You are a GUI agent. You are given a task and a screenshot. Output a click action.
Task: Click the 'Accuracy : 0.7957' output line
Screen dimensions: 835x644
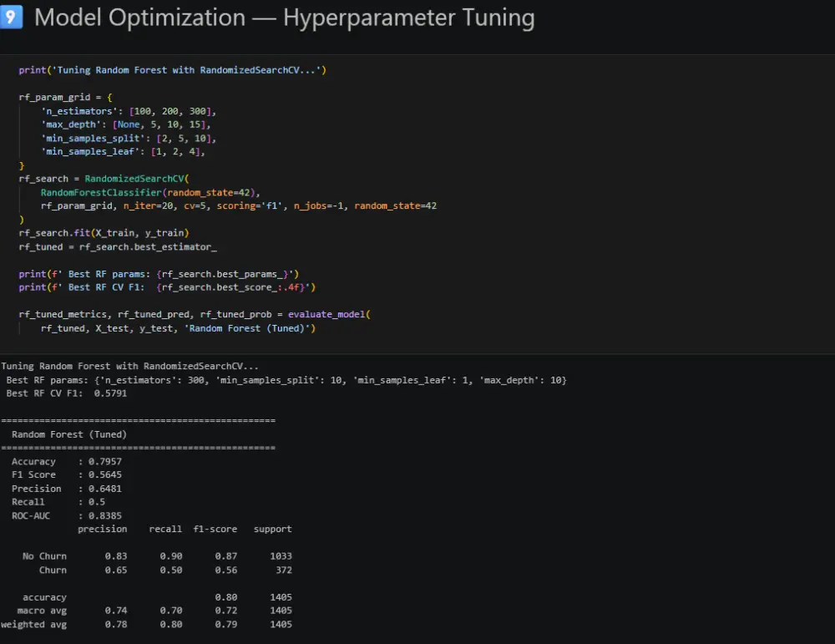67,462
